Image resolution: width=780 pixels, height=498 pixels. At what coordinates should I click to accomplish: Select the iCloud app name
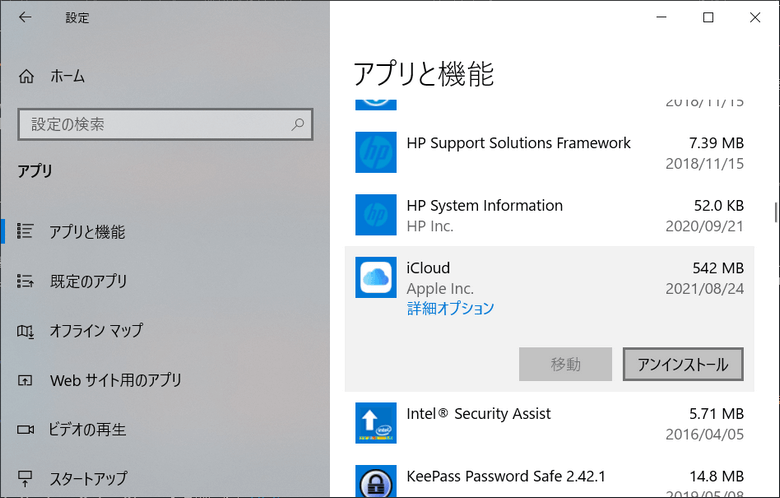coord(428,268)
